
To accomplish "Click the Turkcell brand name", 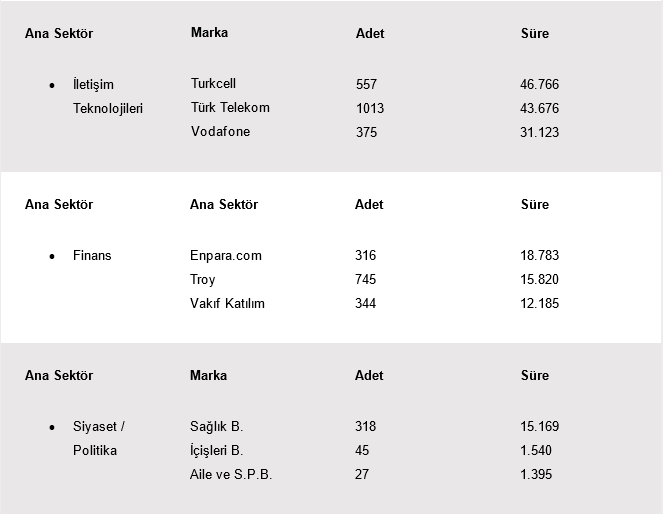I will [x=213, y=84].
